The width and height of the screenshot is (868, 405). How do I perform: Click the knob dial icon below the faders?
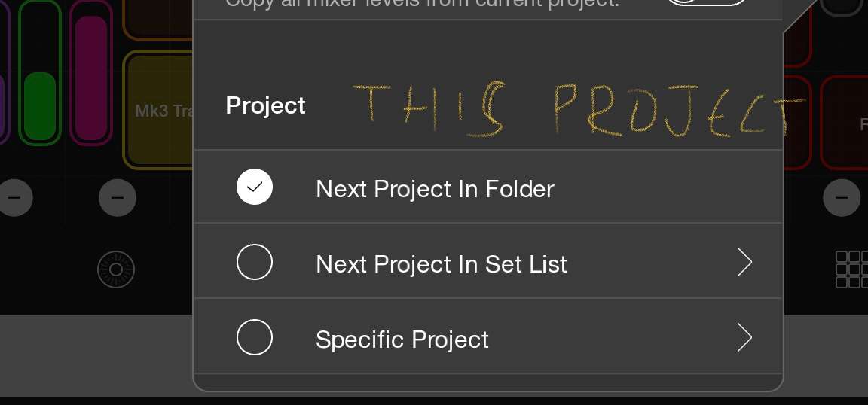tap(116, 269)
